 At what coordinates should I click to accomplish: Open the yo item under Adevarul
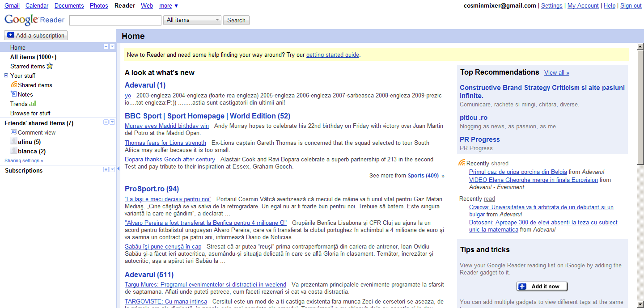click(x=128, y=96)
